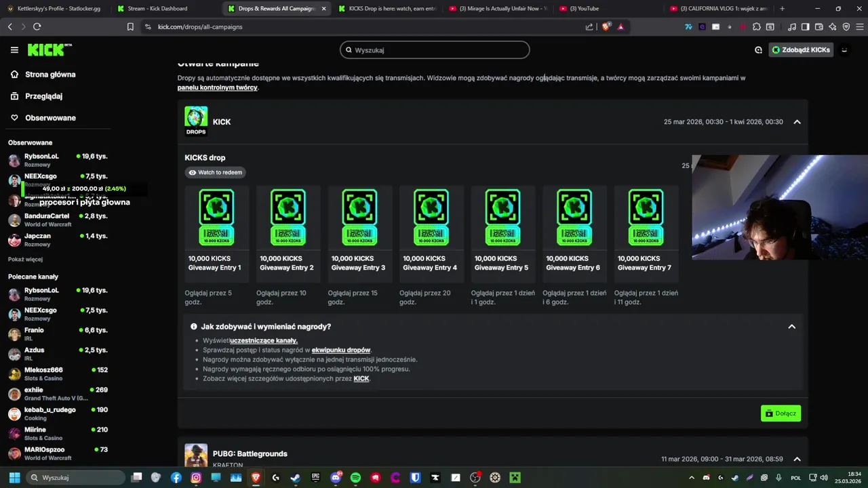Open the Brave Leo AI sparkle icon
This screenshot has width=868, height=488.
point(832,26)
